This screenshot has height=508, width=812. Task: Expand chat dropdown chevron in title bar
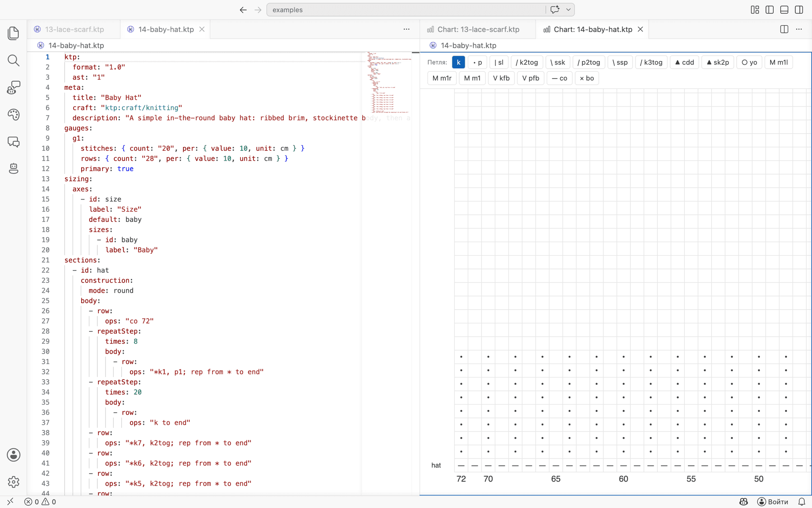pyautogui.click(x=568, y=9)
